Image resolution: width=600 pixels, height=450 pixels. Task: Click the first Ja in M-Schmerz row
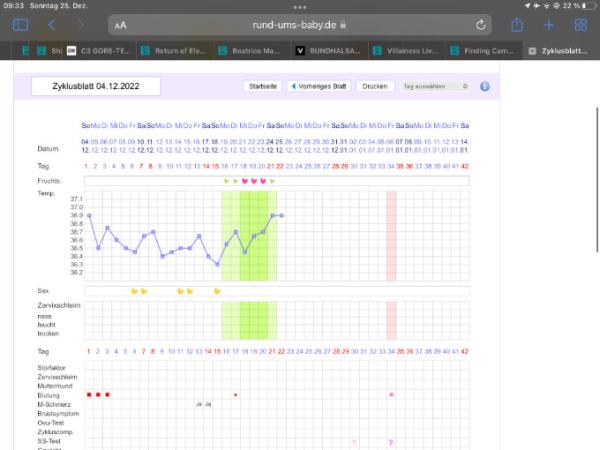click(199, 404)
